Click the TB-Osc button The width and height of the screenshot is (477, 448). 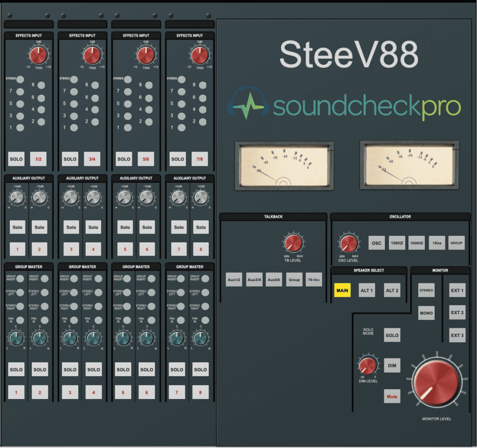tap(313, 279)
